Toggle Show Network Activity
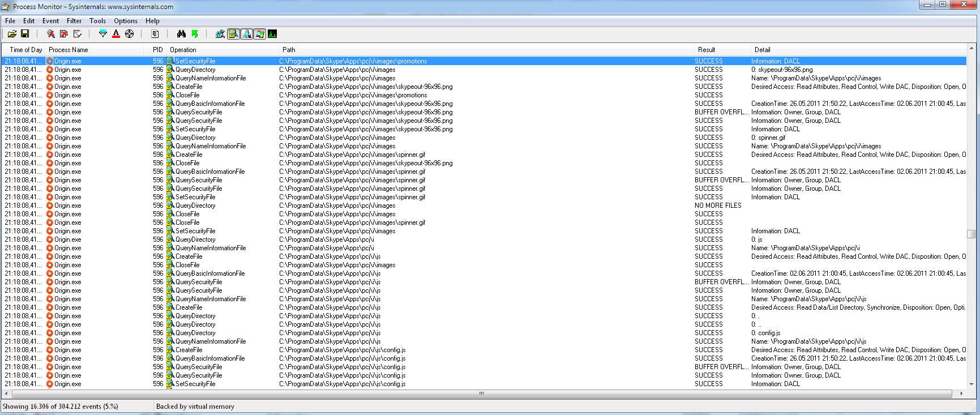980x415 pixels. 247,34
